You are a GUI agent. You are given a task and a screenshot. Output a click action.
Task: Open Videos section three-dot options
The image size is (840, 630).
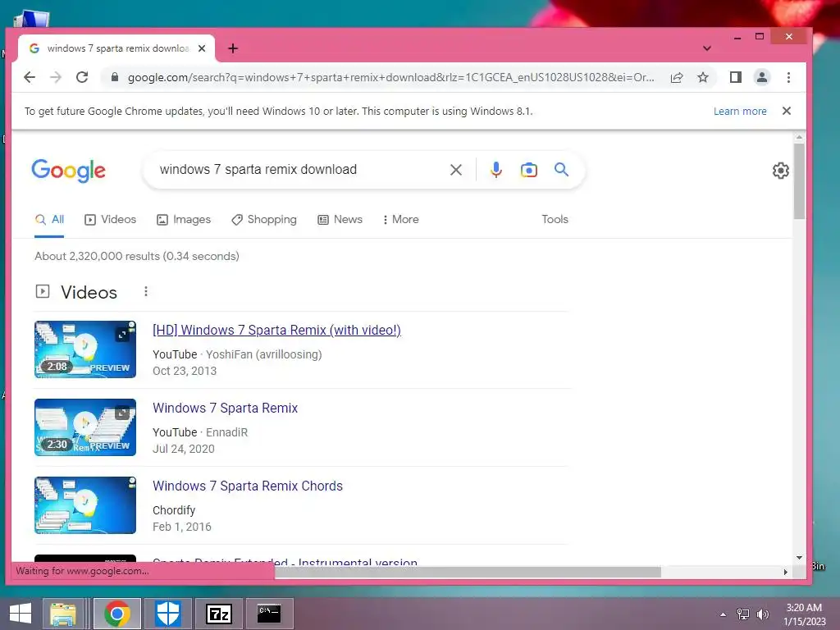[146, 291]
